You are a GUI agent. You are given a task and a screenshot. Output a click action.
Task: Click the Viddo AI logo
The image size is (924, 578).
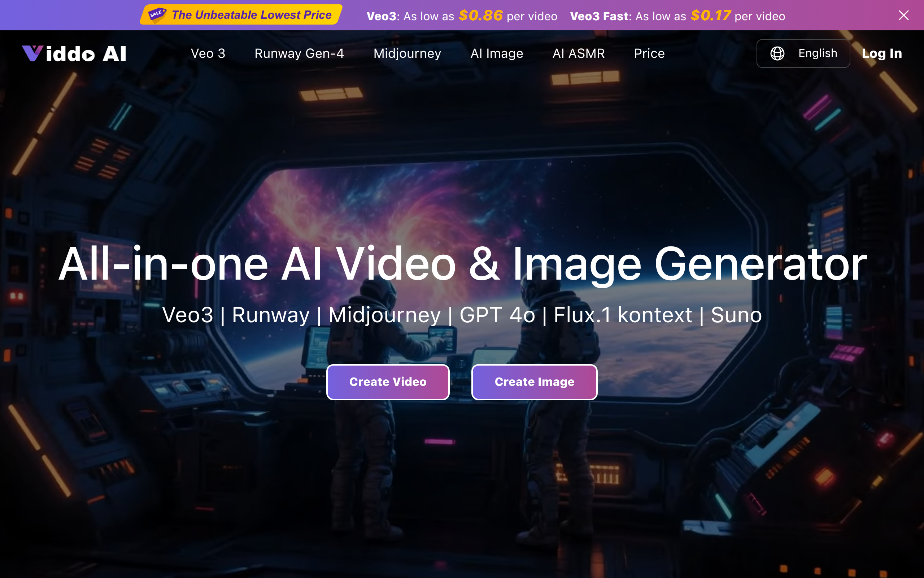pyautogui.click(x=74, y=53)
